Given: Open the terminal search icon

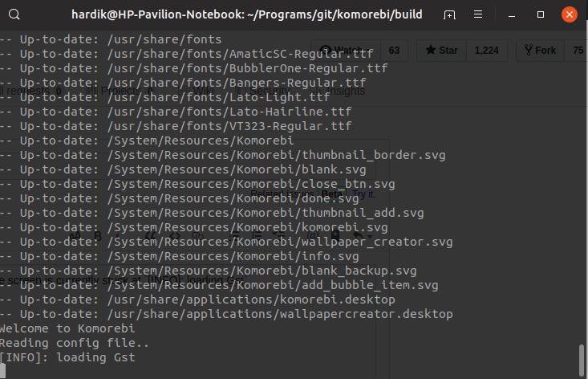Looking at the screenshot, I should tap(14, 14).
